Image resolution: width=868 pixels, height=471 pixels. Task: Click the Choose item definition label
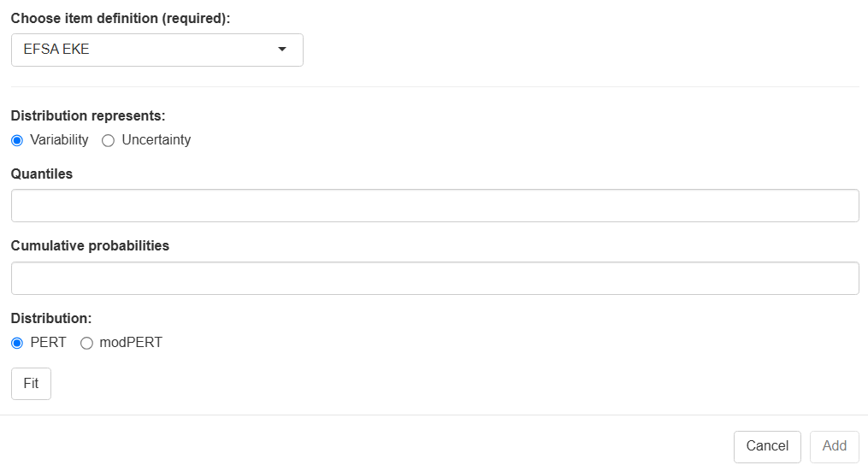[x=121, y=18]
